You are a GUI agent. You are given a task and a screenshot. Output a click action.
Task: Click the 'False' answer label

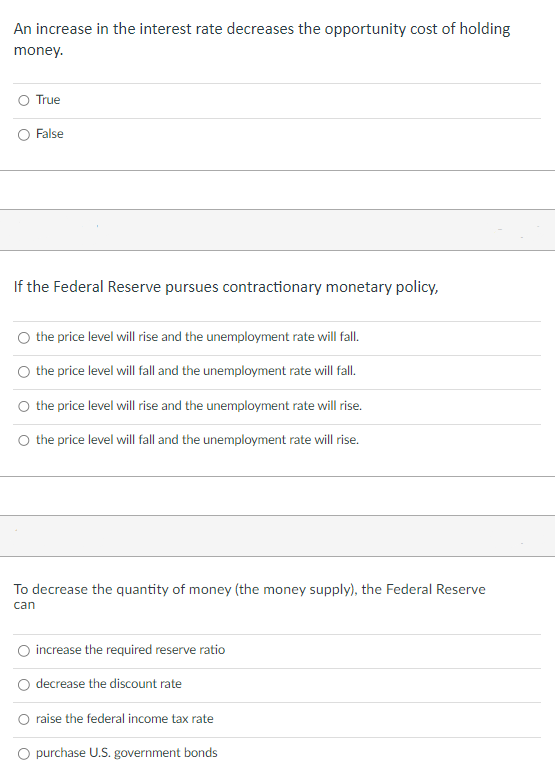coord(50,134)
